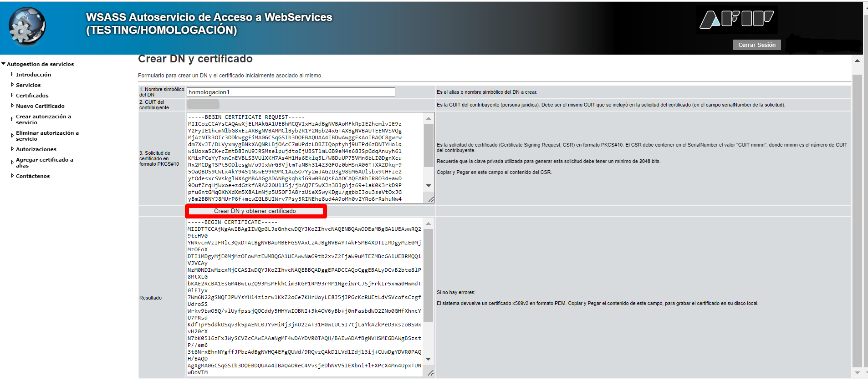Click the Resultado row label
This screenshot has width=868, height=386.
(150, 298)
